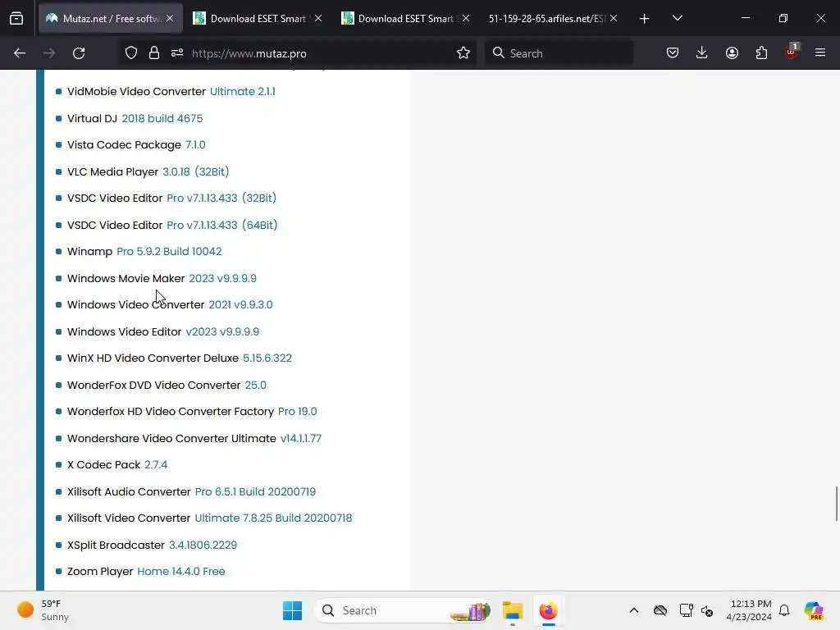Open the Windows Start menu
840x630 pixels.
[293, 610]
